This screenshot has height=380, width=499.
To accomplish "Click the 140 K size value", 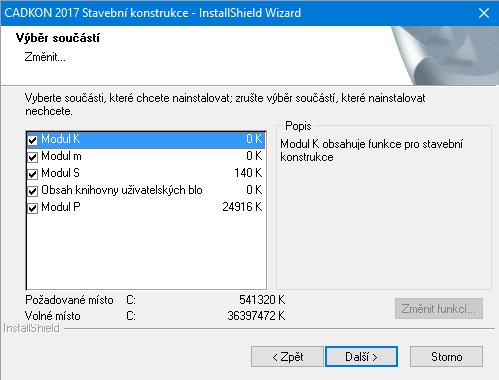I will point(248,173).
